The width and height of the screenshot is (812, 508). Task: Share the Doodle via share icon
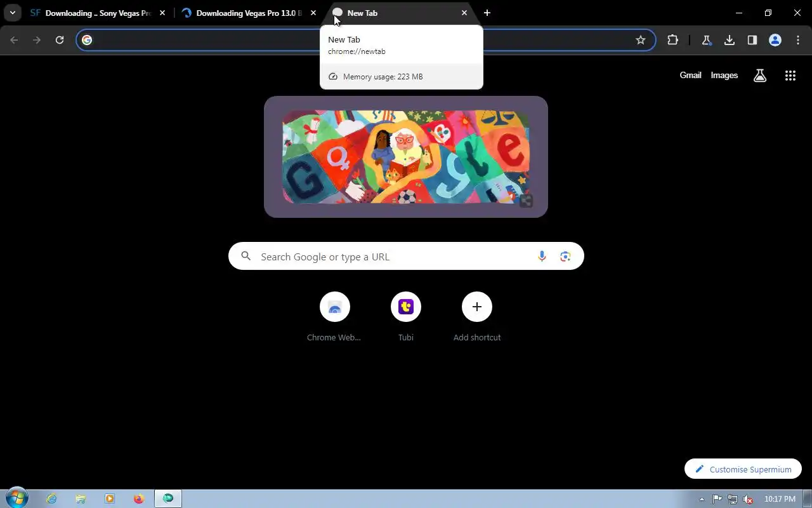tap(526, 201)
